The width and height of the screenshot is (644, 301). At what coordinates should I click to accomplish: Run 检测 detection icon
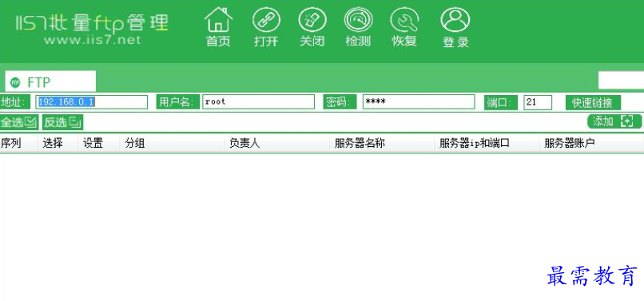358,26
